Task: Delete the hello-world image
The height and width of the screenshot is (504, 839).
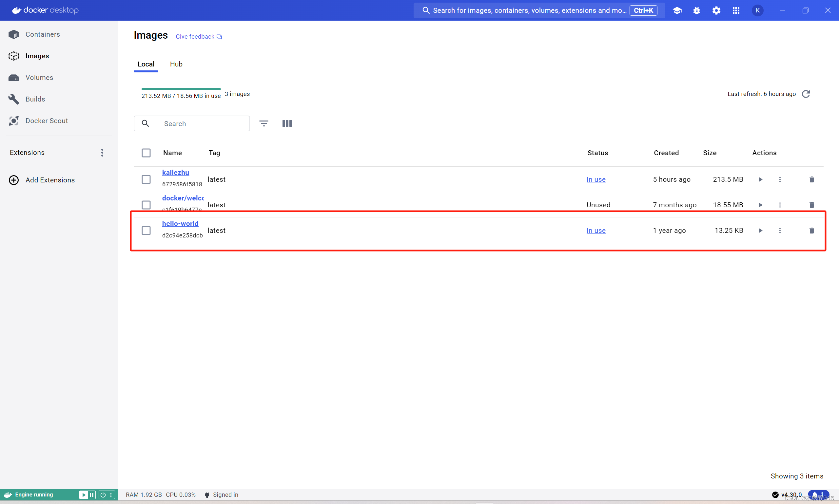Action: tap(811, 231)
